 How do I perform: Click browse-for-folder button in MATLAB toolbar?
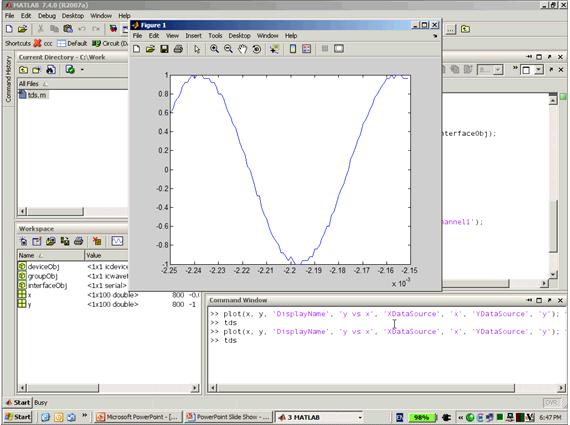451,29
